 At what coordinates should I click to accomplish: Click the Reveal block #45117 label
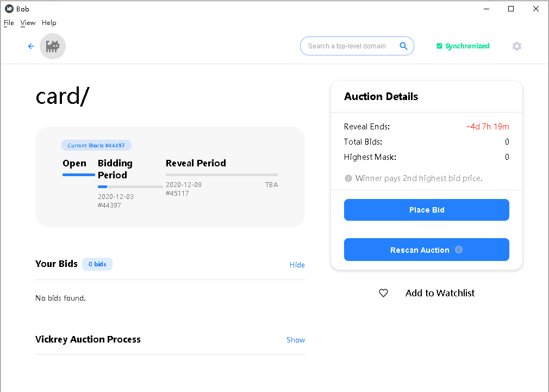click(177, 193)
